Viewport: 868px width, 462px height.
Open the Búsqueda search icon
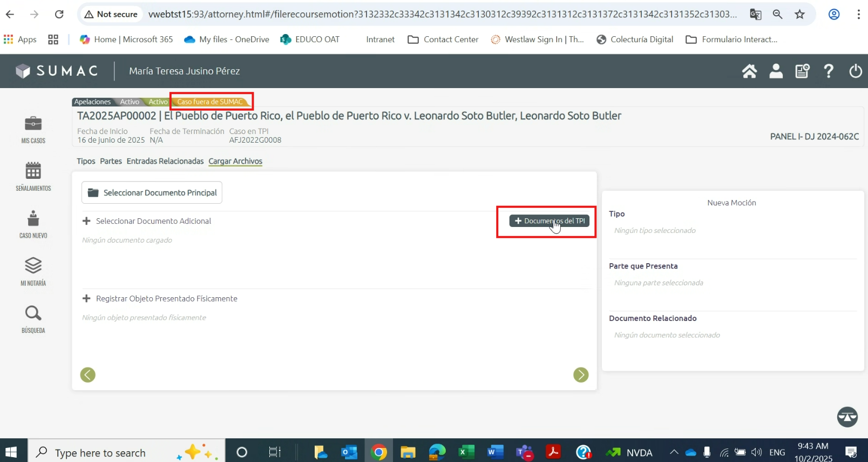tap(33, 319)
